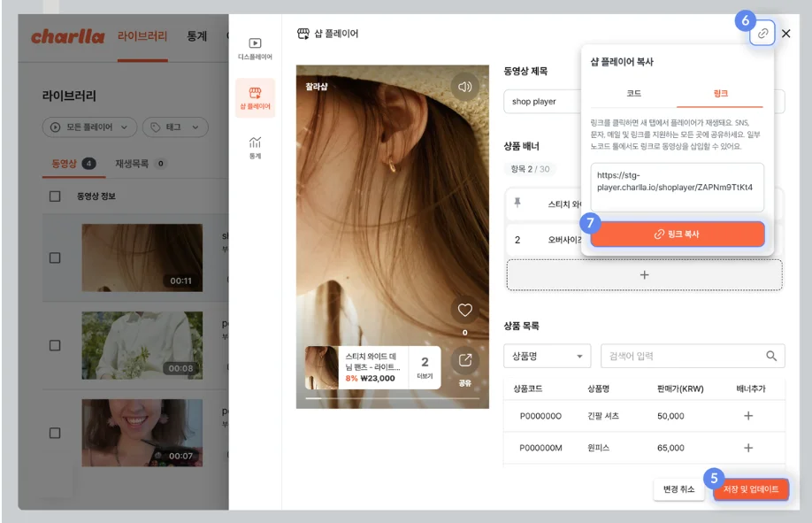Switch to the 코드 tab
Screen dimensions: 812x523
pyautogui.click(x=633, y=93)
